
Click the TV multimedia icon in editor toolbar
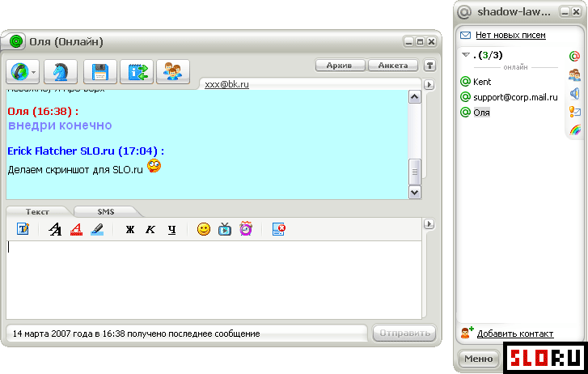(225, 229)
